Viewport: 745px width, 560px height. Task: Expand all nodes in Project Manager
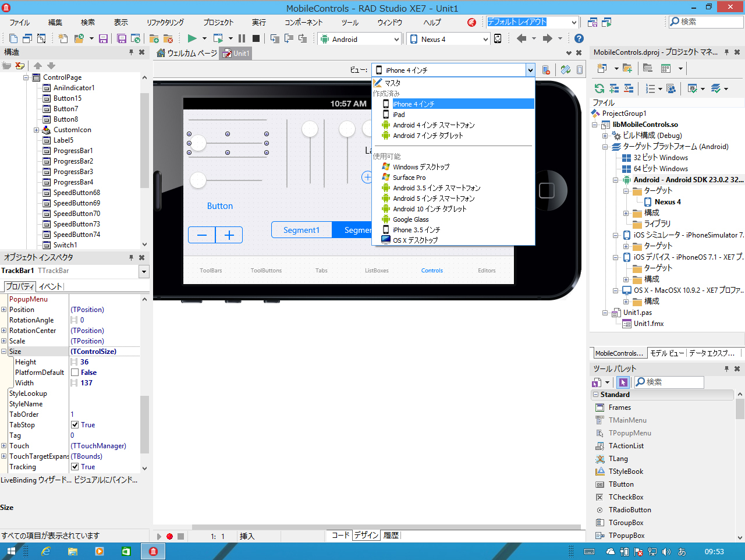(x=614, y=88)
